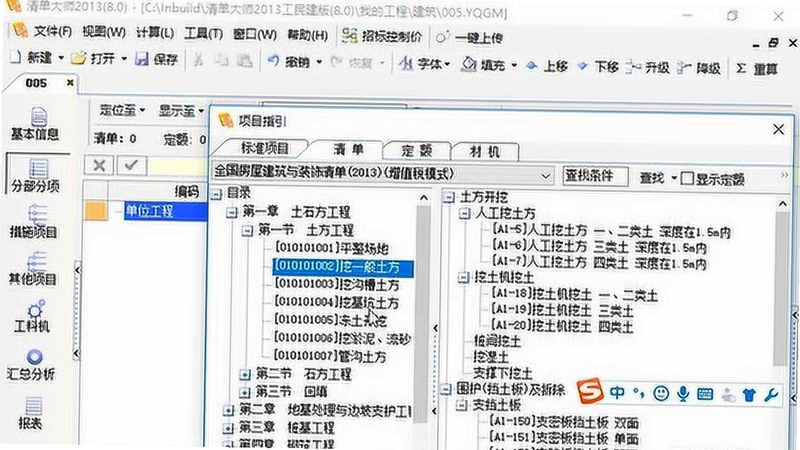Viewport: 800px width, 450px height.
Task: Undo with the 撤销 button
Action: 288,62
